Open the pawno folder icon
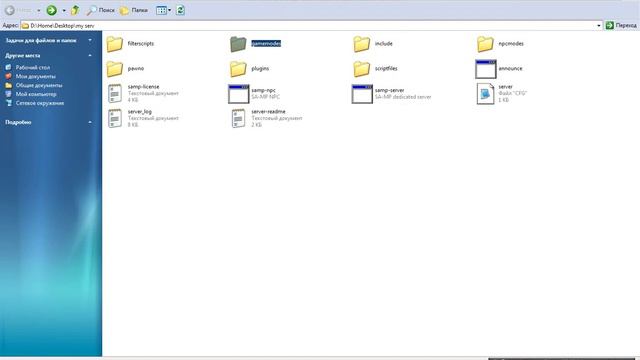Viewport: 640px width, 360px height. pyautogui.click(x=115, y=69)
